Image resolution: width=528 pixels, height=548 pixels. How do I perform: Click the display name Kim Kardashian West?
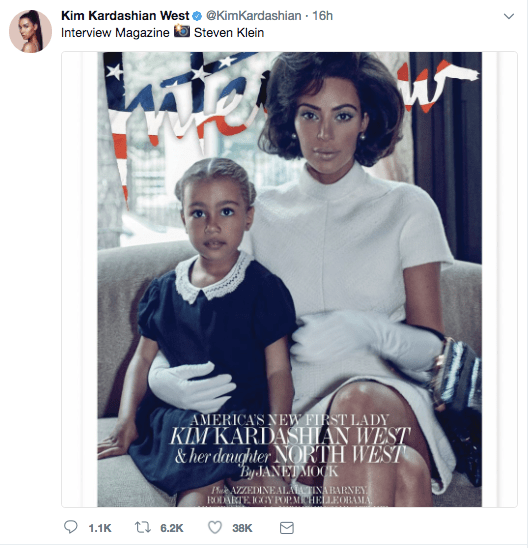125,16
